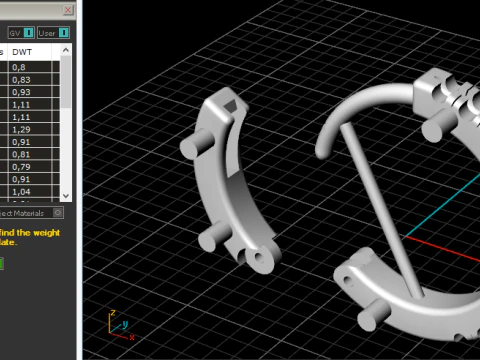Select the 0,83 DWT cell
The image size is (480, 360).
(29, 80)
